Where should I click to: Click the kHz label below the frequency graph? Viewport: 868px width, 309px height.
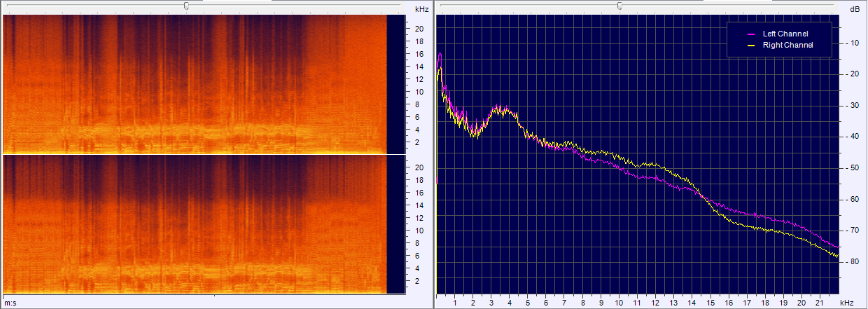pyautogui.click(x=846, y=303)
